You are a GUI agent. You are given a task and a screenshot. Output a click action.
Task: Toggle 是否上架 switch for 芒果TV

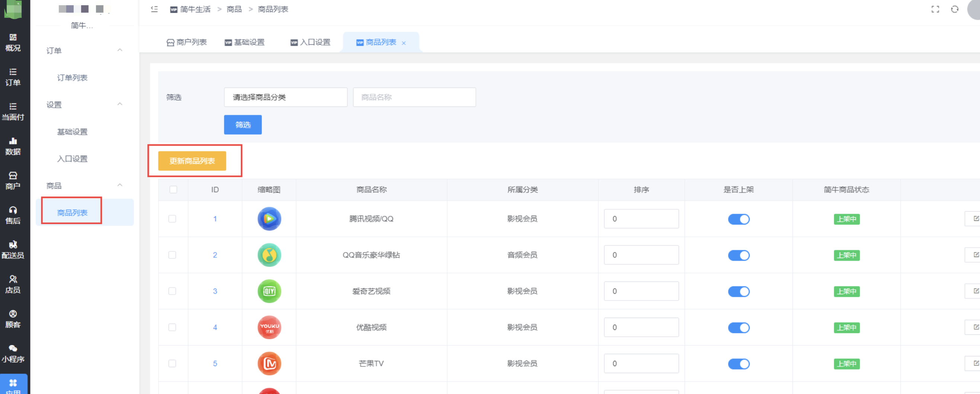tap(739, 363)
